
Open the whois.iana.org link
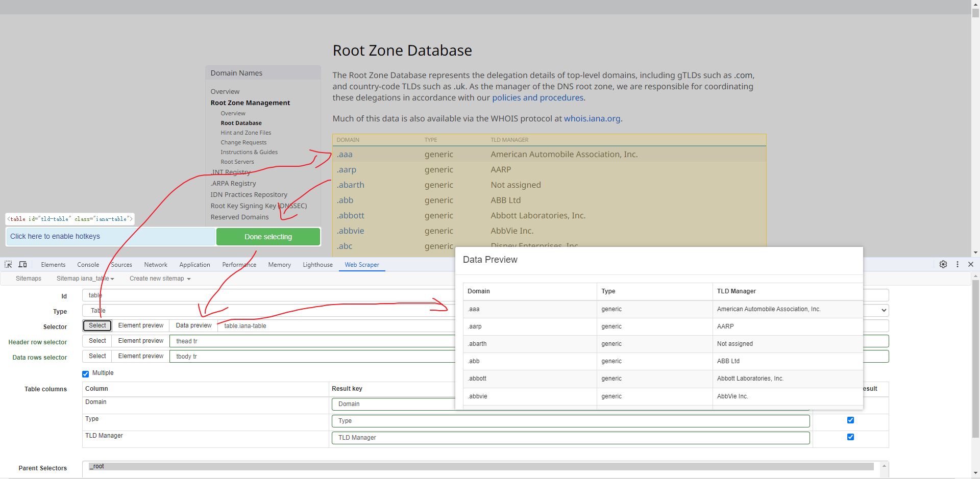coord(592,118)
